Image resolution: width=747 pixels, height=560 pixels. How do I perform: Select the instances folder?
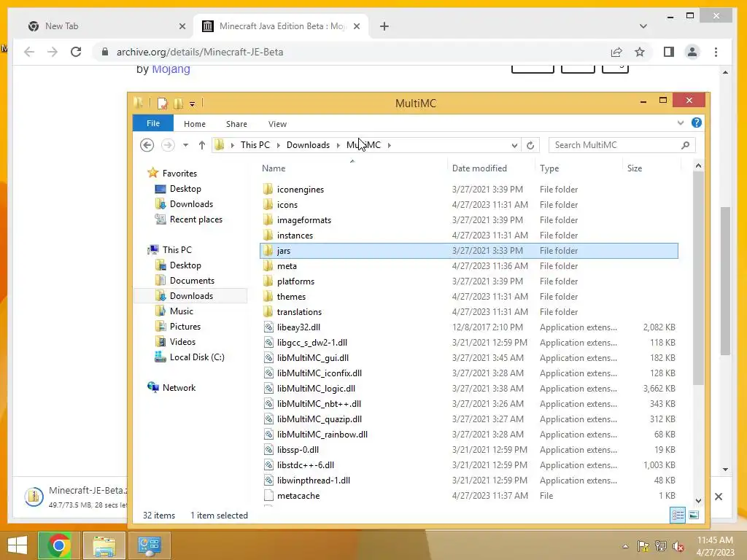tap(469, 236)
